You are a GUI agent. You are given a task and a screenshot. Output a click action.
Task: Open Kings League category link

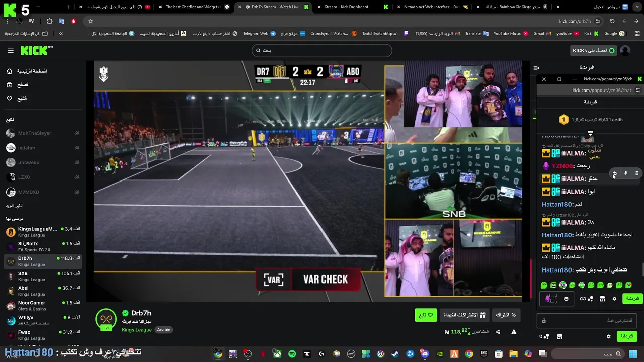click(x=137, y=330)
